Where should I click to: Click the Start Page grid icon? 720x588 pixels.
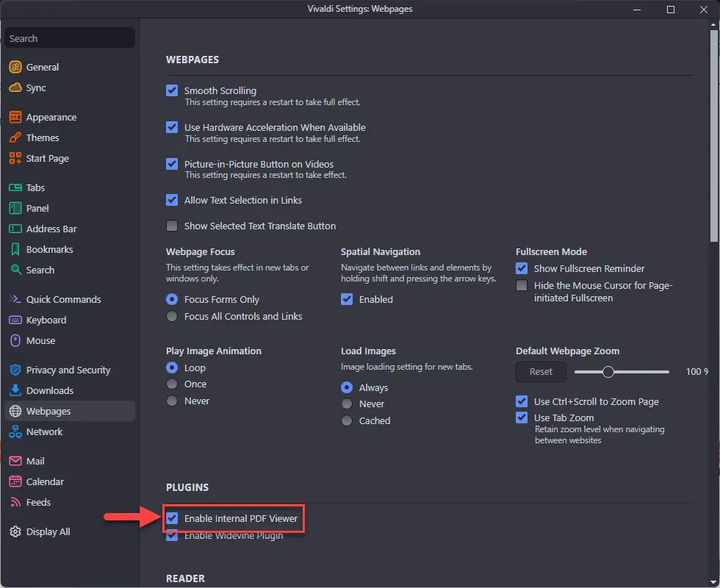pyautogui.click(x=15, y=159)
